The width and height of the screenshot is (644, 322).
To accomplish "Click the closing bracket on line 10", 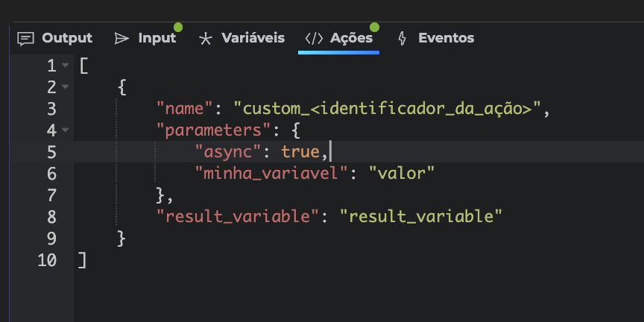I will tap(82, 260).
